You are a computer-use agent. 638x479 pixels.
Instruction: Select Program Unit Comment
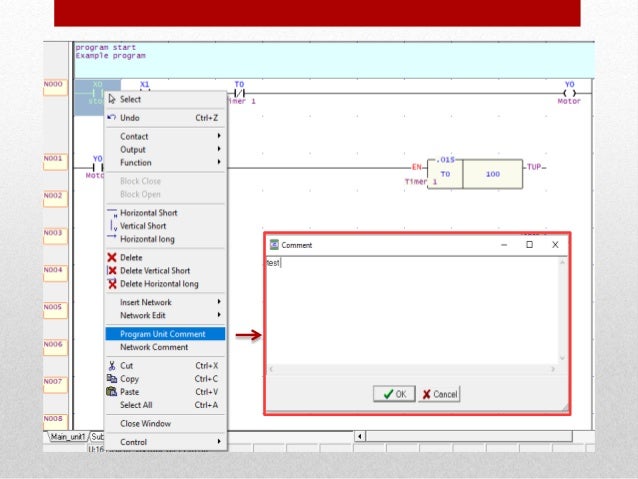coord(165,334)
